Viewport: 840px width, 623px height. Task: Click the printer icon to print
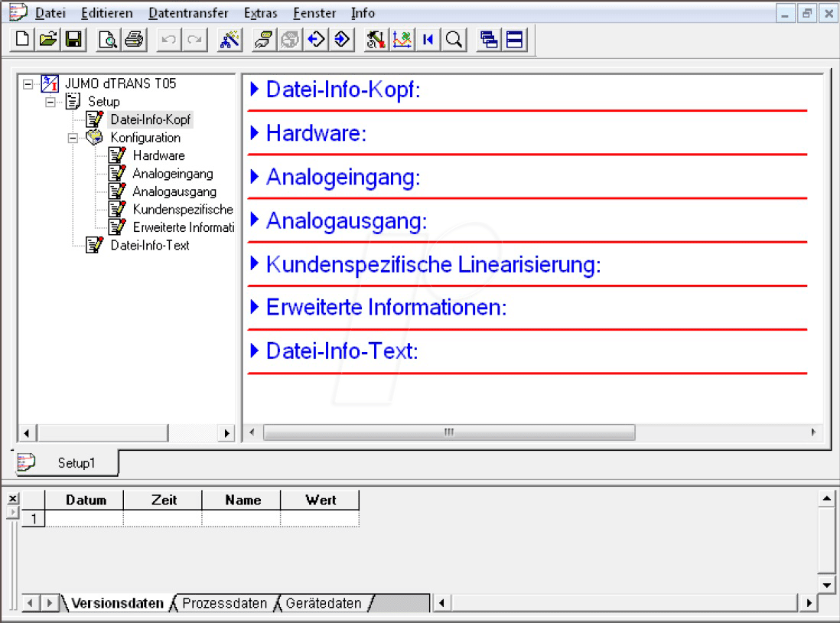pyautogui.click(x=134, y=40)
